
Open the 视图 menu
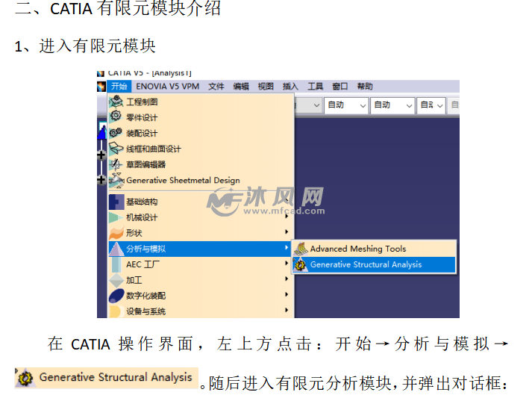(x=266, y=86)
